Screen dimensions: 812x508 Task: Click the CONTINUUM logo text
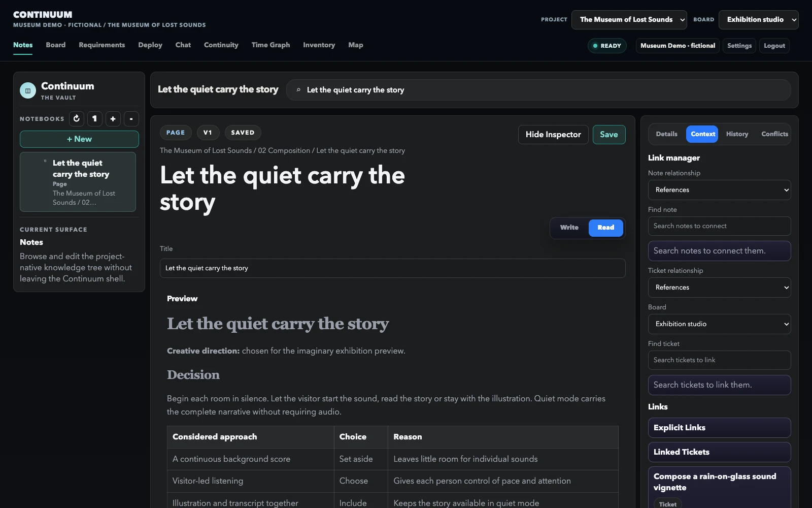tap(43, 15)
